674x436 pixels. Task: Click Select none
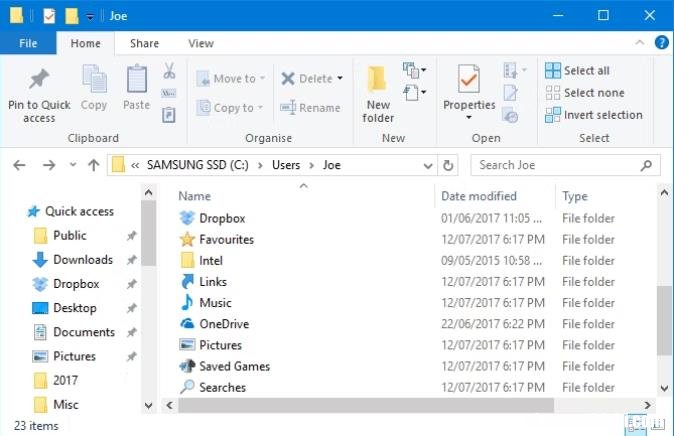(585, 93)
